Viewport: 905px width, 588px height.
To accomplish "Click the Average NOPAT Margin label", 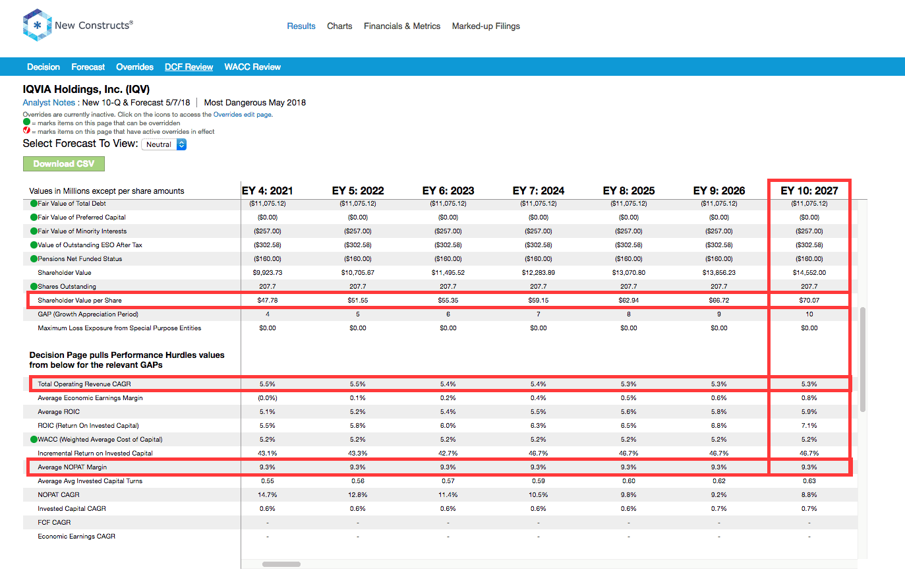I will click(72, 467).
